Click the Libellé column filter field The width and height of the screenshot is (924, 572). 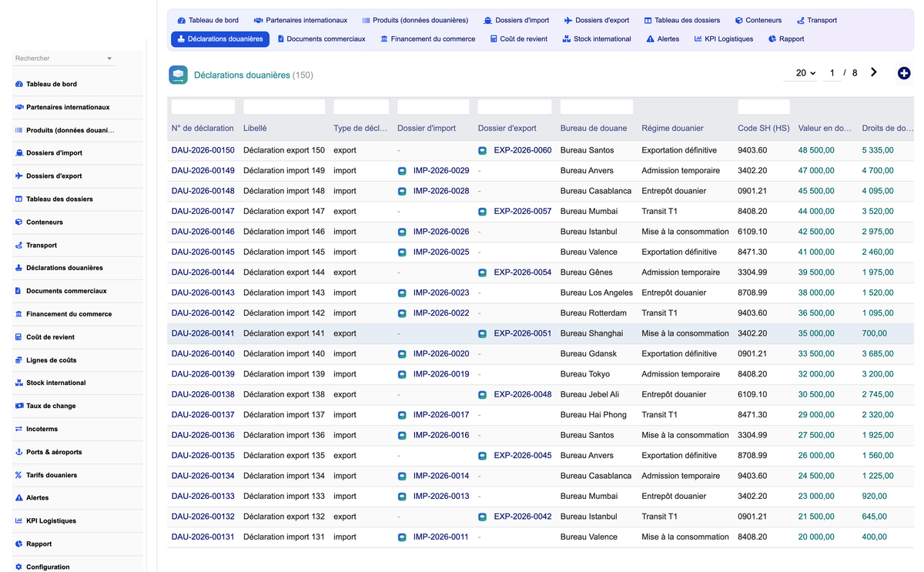[284, 107]
